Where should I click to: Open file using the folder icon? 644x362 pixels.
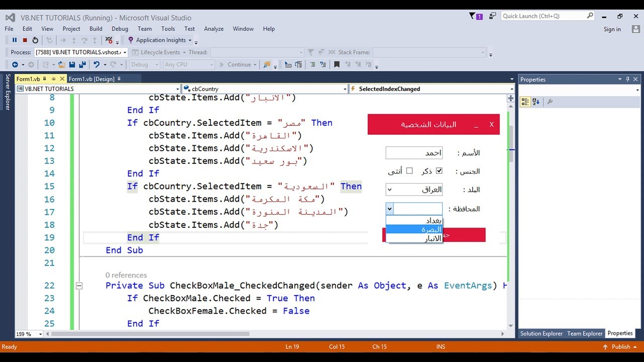click(61, 64)
